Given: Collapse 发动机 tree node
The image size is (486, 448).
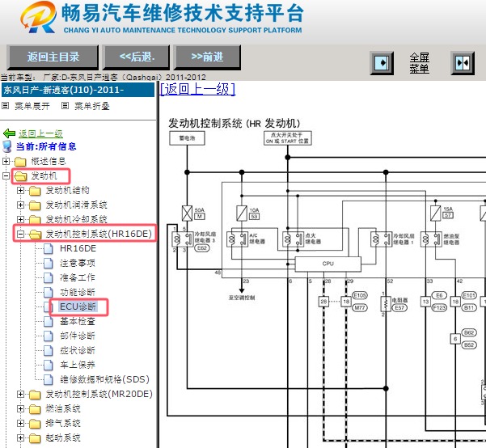Looking at the screenshot, I should (x=6, y=175).
